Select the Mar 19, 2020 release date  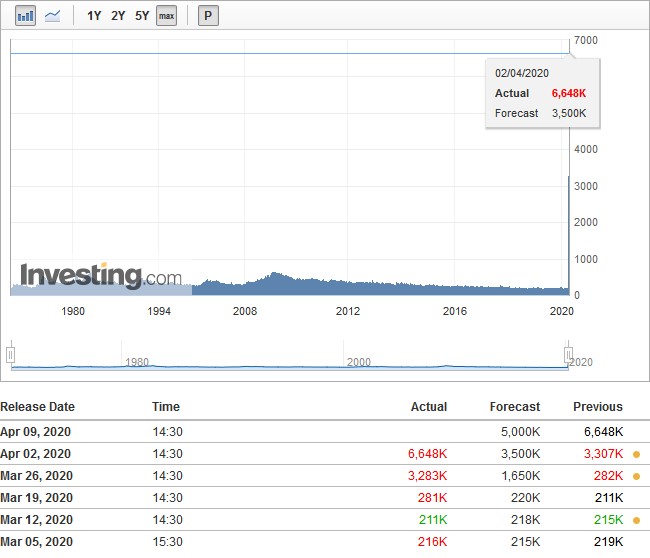36,497
